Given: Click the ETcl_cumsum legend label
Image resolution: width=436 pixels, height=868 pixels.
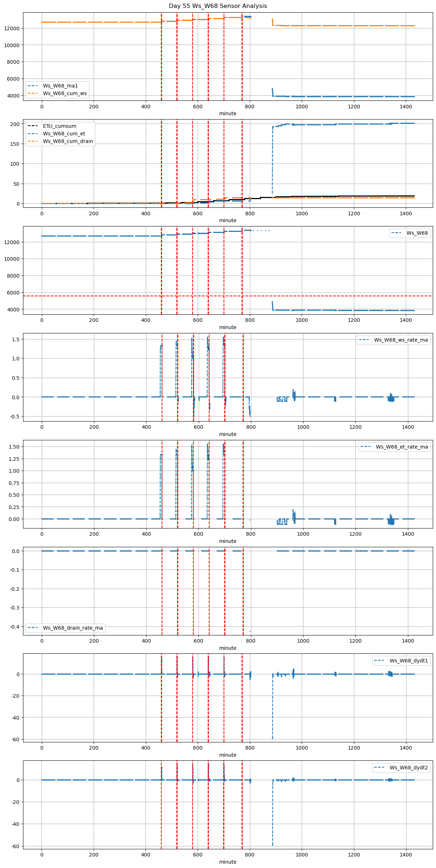Looking at the screenshot, I should (x=59, y=126).
